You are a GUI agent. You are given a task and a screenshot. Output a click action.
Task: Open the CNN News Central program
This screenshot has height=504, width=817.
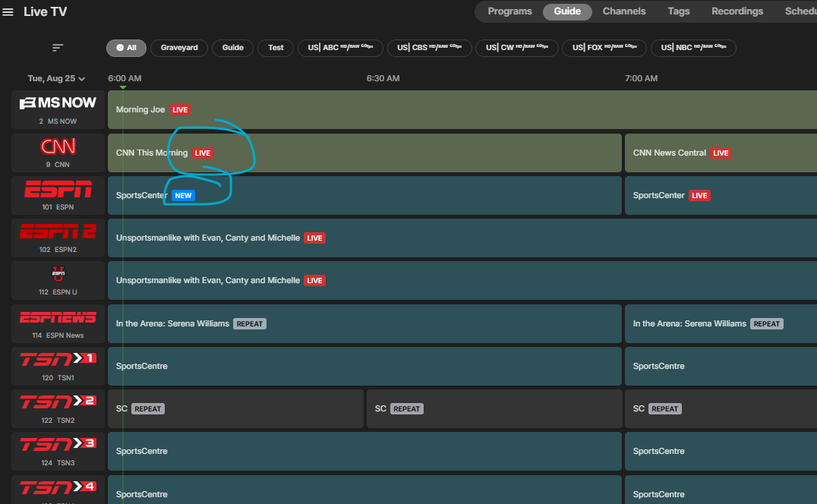tap(721, 153)
